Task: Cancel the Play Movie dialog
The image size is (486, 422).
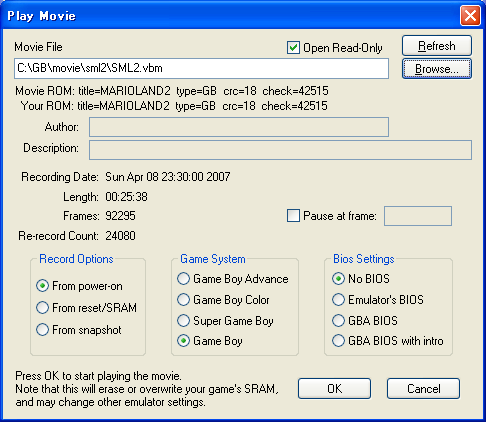Action: (x=423, y=388)
